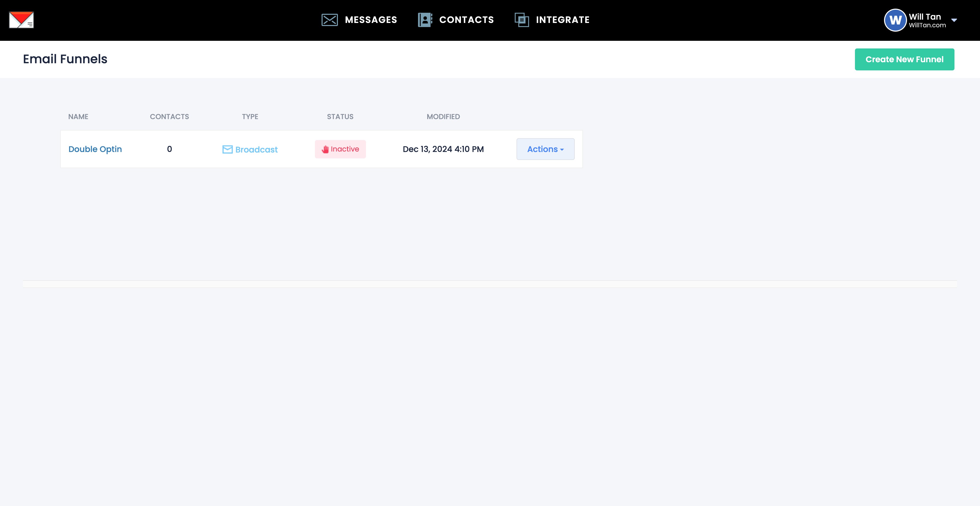Click the Contacts address book icon
The width and height of the screenshot is (980, 506).
click(x=425, y=20)
